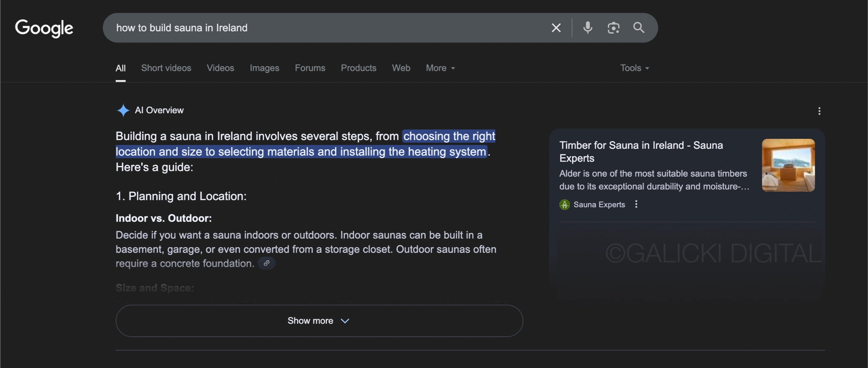868x368 pixels.
Task: Open Google Lens image search
Action: 613,28
